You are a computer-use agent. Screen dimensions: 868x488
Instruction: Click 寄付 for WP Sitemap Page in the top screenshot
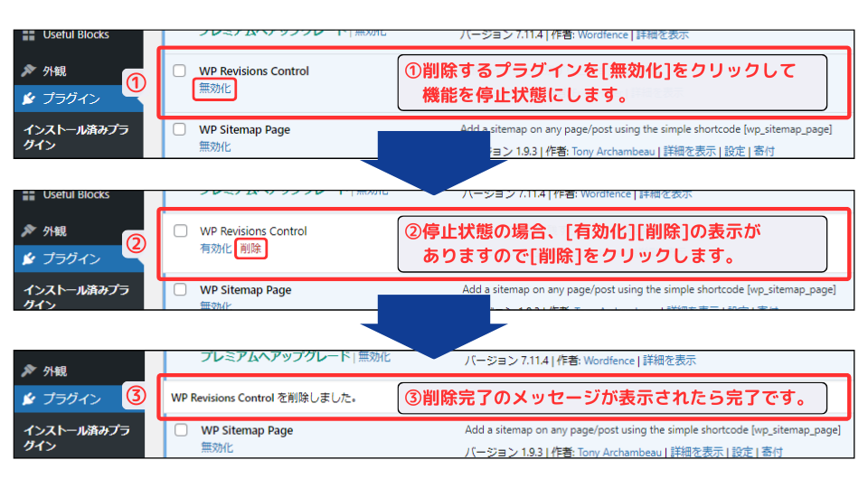coord(764,151)
